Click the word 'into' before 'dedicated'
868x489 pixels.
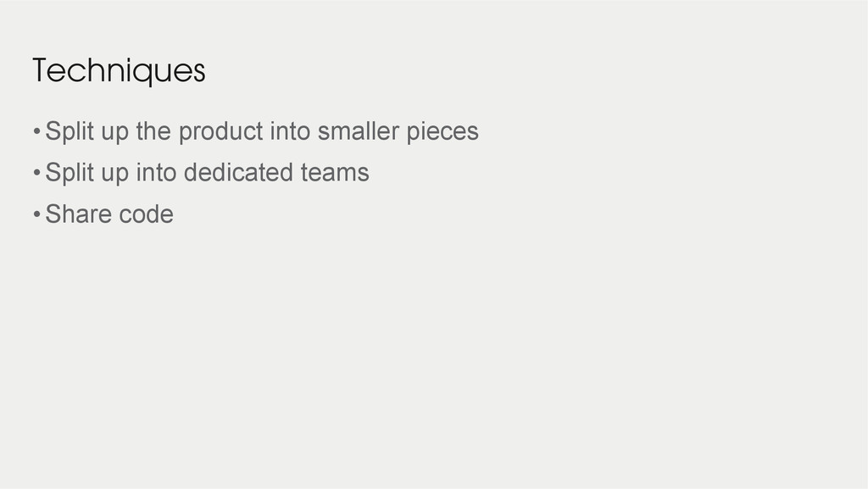point(156,172)
